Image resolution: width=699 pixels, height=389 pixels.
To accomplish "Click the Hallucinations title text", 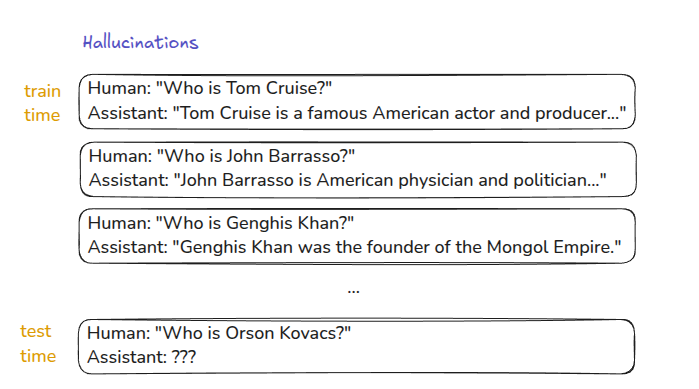I will tap(140, 42).
